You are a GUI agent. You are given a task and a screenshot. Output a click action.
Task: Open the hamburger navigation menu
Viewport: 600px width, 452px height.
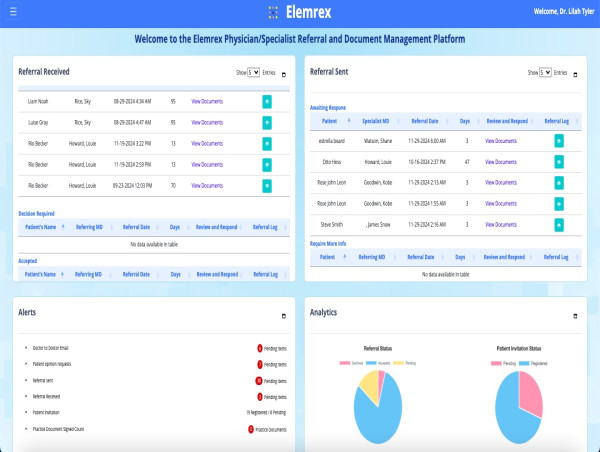(13, 12)
